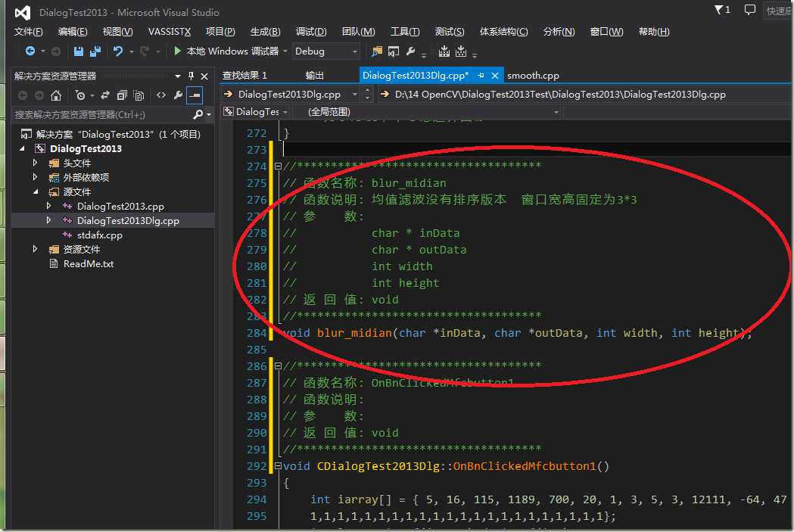Open the debugger target dropdown arrow

(x=285, y=51)
